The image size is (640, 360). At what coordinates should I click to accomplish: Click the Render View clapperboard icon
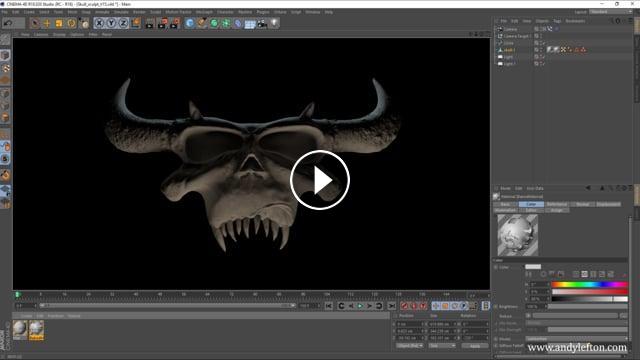[x=150, y=23]
